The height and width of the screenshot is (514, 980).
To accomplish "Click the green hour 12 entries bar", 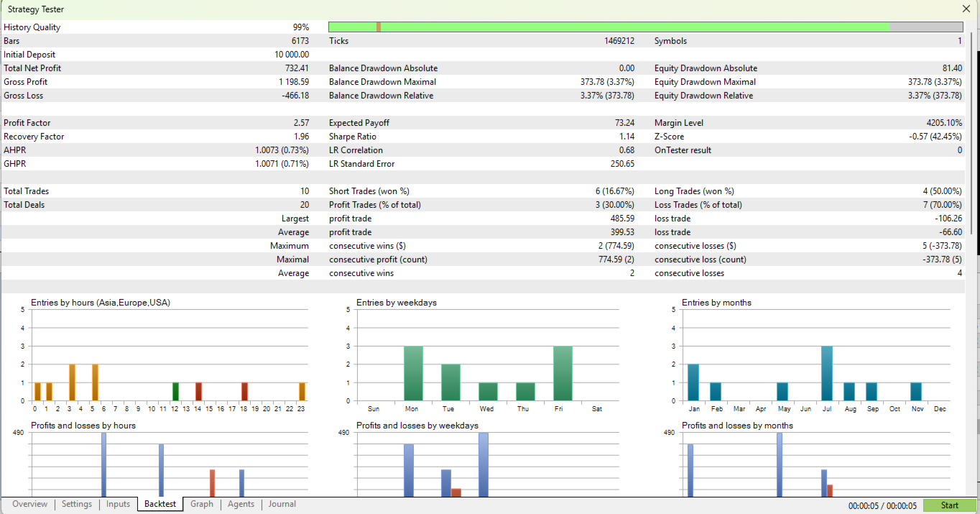I will click(175, 392).
